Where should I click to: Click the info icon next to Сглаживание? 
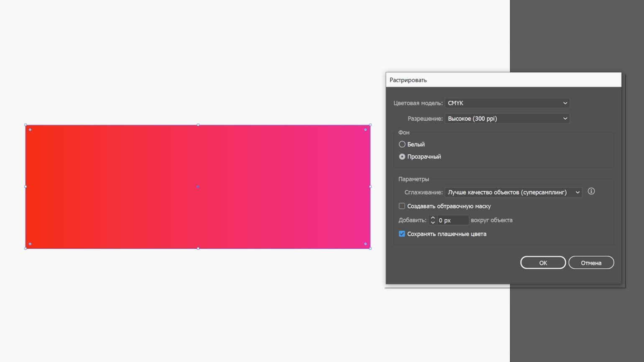[591, 191]
